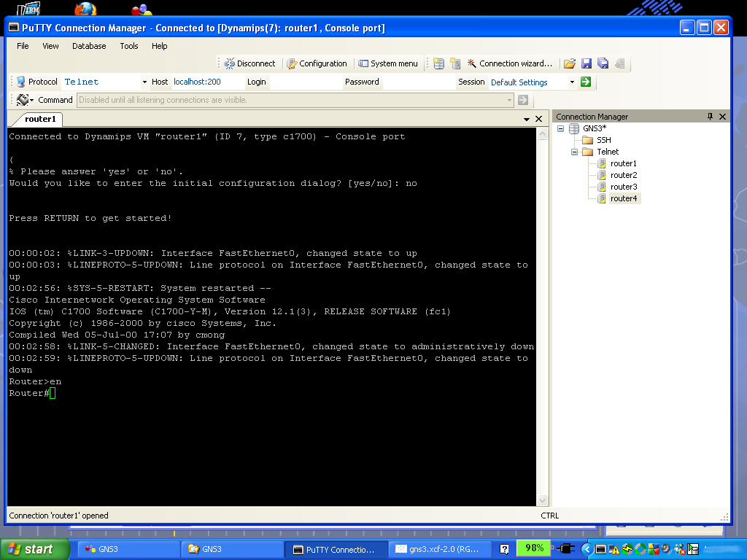This screenshot has height=560, width=747.
Task: Click the save floppy disk icon
Action: click(587, 63)
